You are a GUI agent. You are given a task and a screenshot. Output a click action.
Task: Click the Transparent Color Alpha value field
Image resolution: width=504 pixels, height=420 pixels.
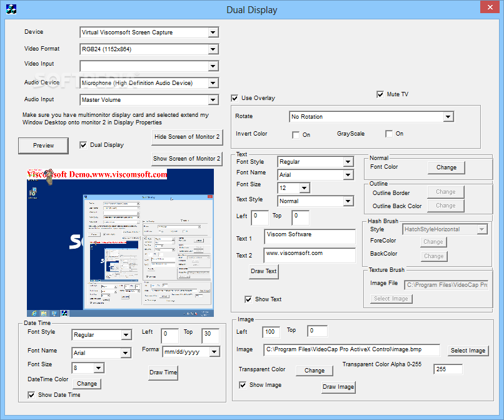point(448,369)
